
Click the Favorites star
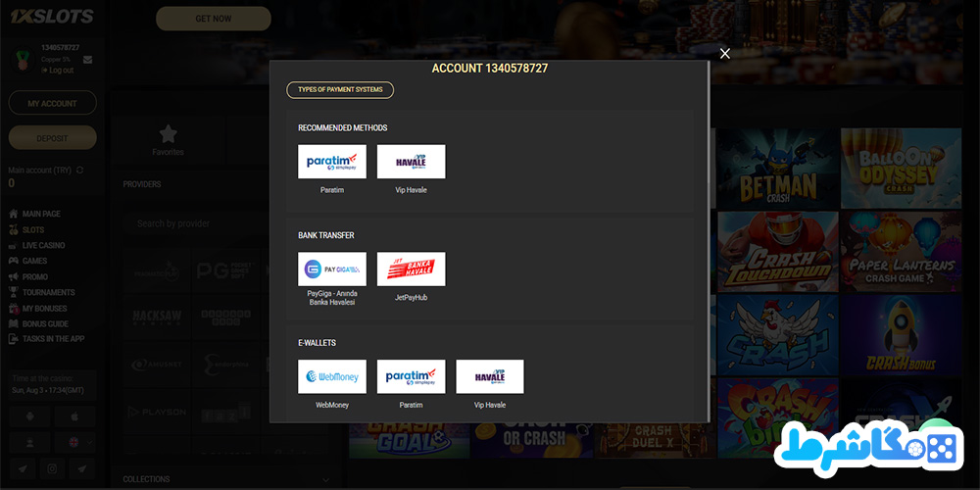[x=169, y=133]
